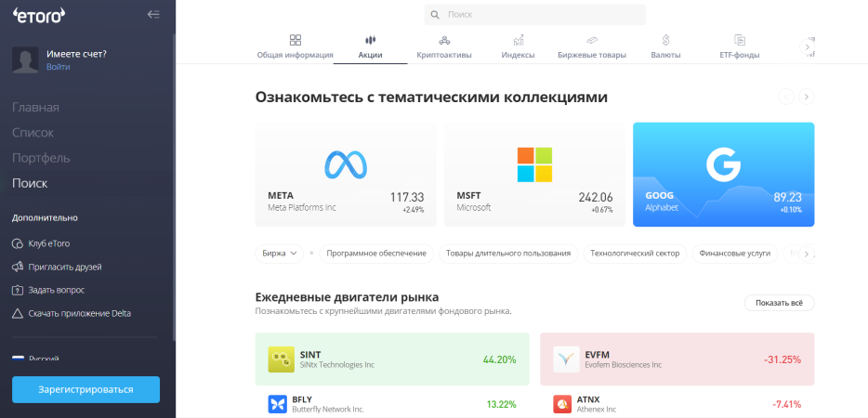Image resolution: width=868 pixels, height=418 pixels.
Task: Click the Google G logo
Action: click(x=724, y=164)
